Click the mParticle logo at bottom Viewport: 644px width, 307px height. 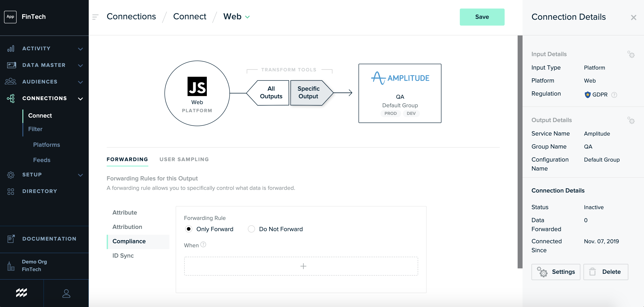click(x=22, y=293)
